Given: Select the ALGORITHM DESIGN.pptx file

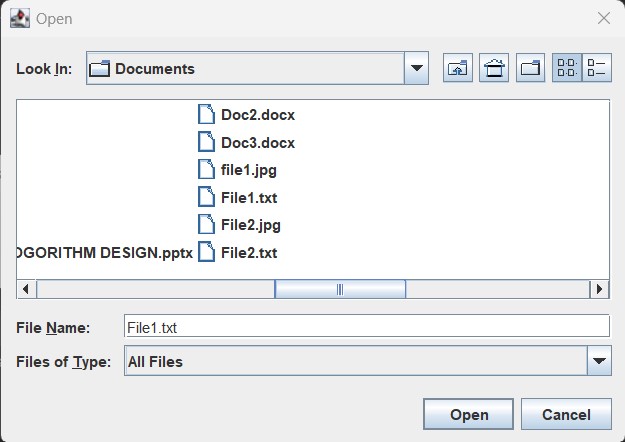Looking at the screenshot, I should pos(105,253).
